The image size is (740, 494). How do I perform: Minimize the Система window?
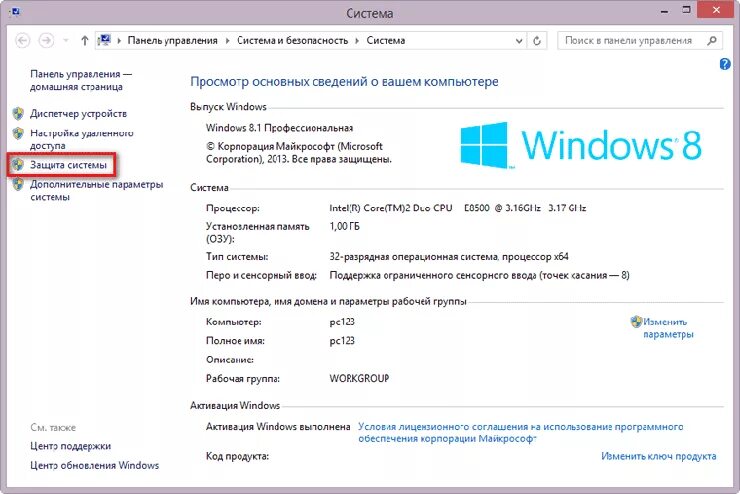[664, 11]
